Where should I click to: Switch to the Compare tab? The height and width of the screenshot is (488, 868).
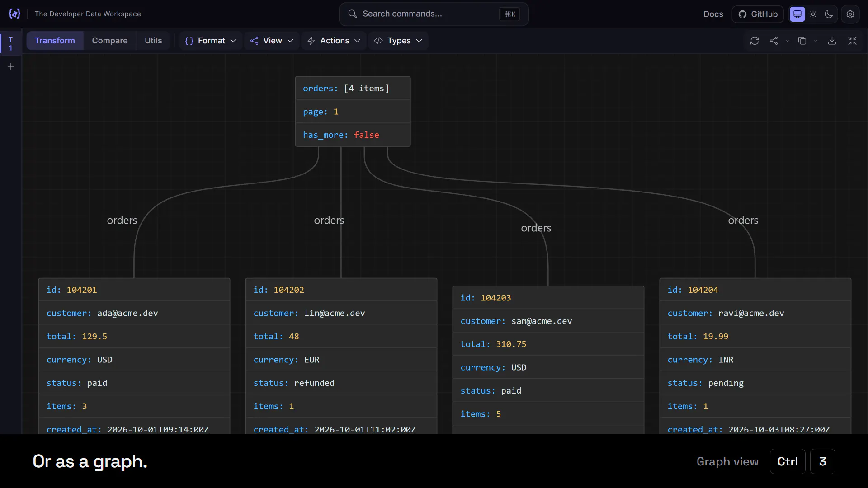tap(110, 41)
